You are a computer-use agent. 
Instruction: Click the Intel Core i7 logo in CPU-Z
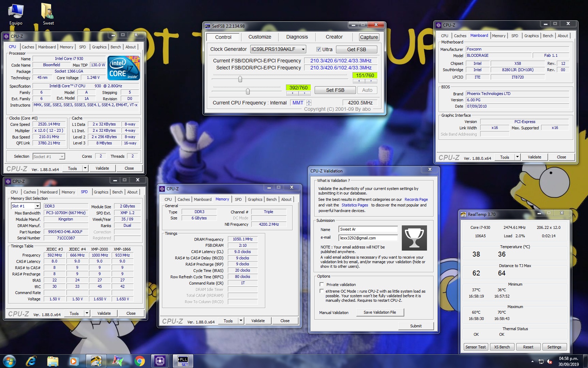(124, 68)
